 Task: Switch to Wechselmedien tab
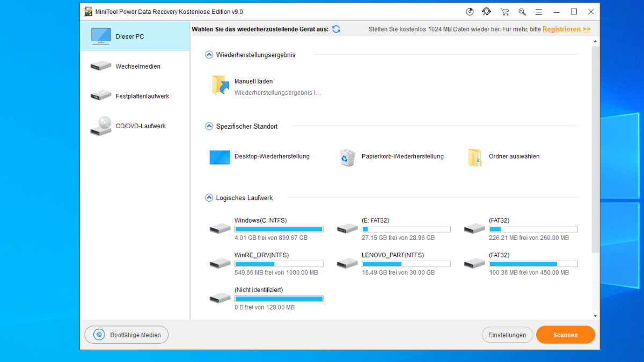(x=135, y=67)
